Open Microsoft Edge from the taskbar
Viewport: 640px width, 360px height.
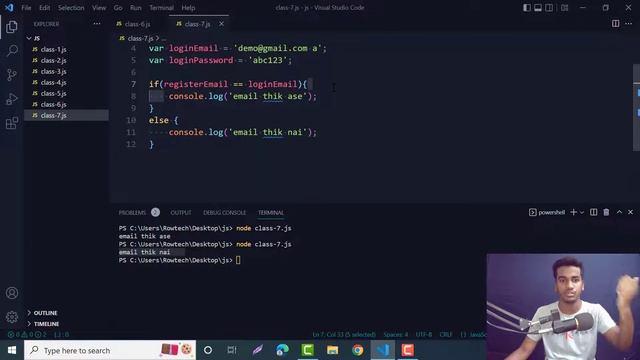[x=282, y=350]
